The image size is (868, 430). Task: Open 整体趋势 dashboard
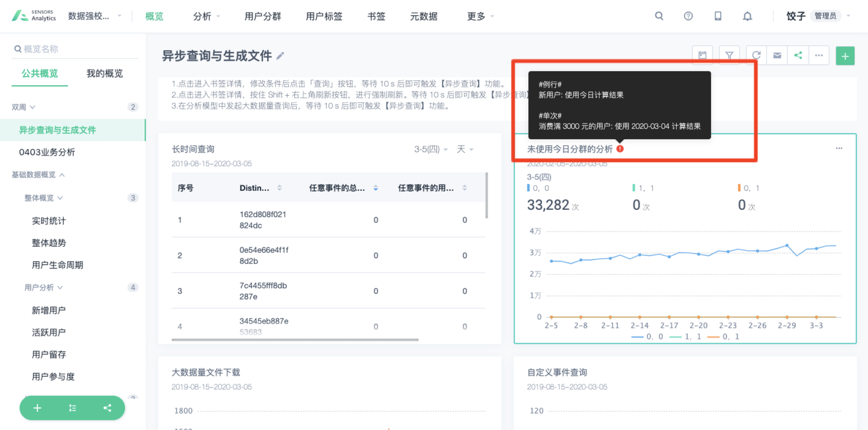pos(49,242)
